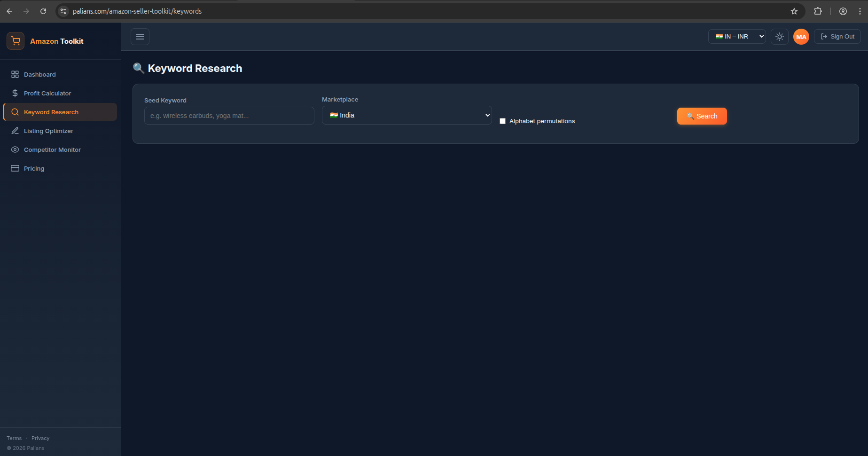868x456 pixels.
Task: Open the browser's three-dot menu
Action: 860,11
